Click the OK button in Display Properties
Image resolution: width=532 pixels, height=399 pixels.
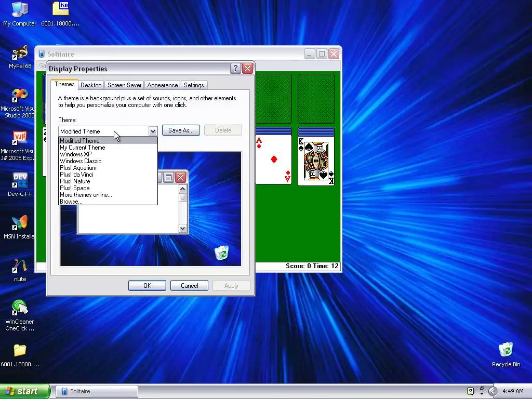click(147, 286)
